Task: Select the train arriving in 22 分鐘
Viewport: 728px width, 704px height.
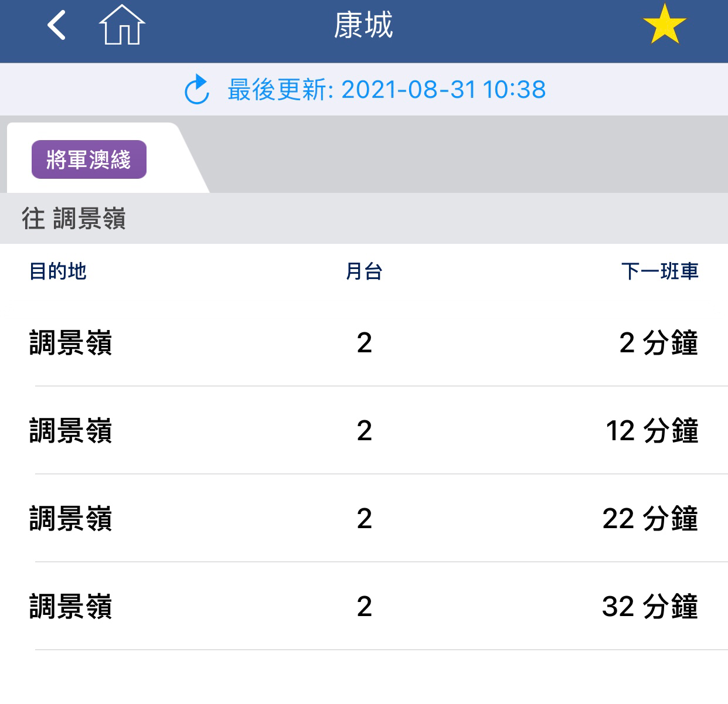Action: click(364, 519)
